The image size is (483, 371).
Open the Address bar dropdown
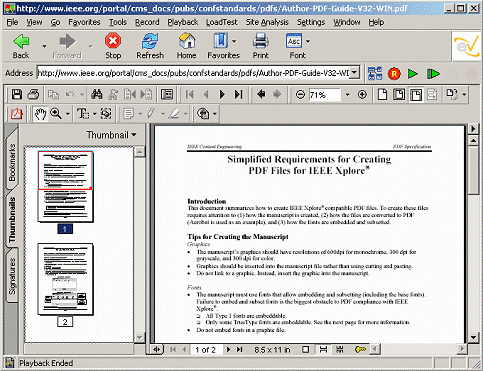tap(355, 72)
